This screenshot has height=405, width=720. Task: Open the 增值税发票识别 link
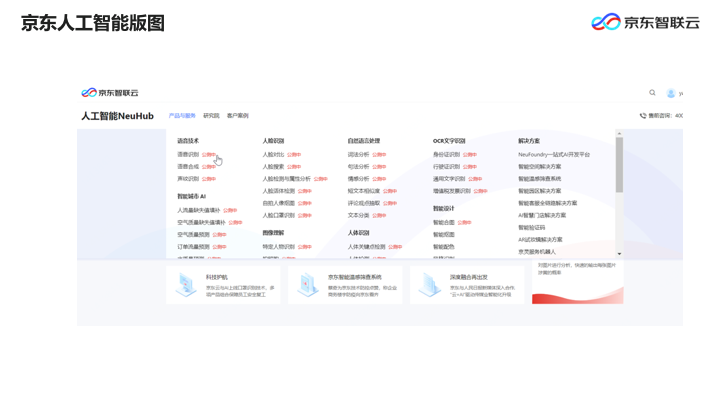click(452, 191)
